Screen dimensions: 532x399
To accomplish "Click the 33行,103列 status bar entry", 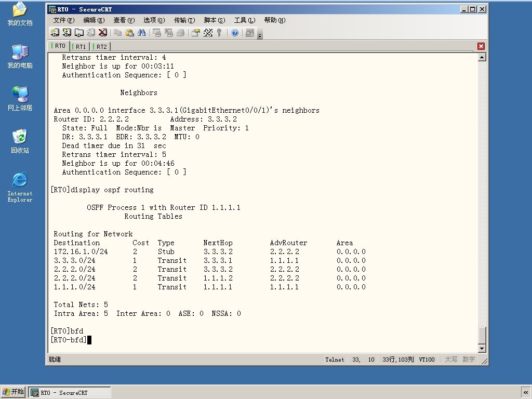I will (398, 360).
